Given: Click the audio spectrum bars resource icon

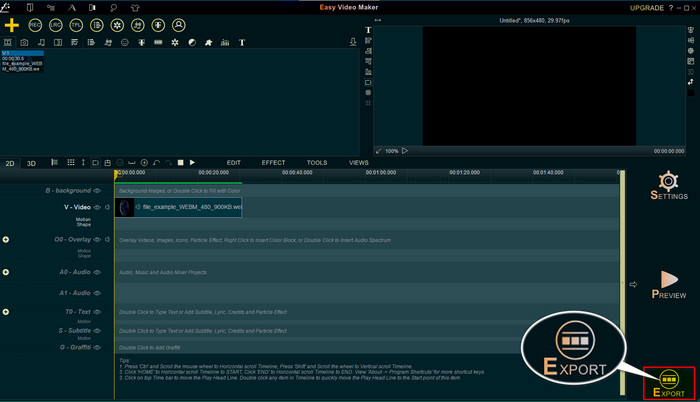Looking at the screenshot, I should 225,42.
